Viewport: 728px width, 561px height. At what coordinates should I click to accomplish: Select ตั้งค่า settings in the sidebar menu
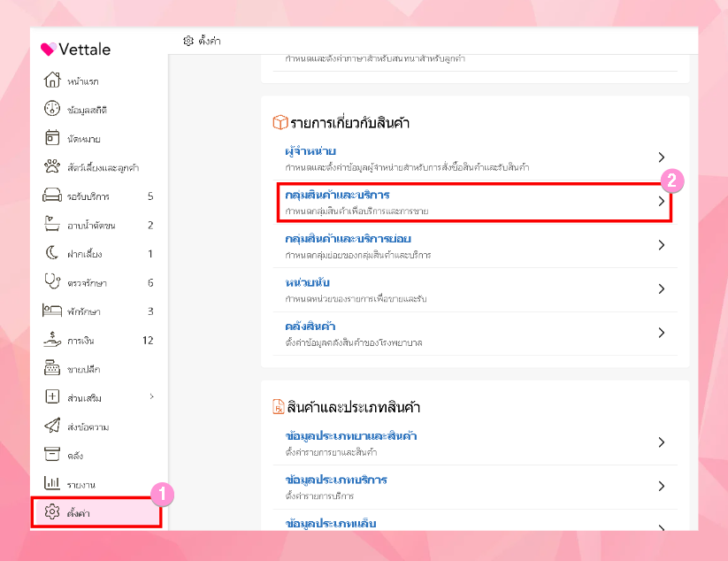[x=81, y=513]
